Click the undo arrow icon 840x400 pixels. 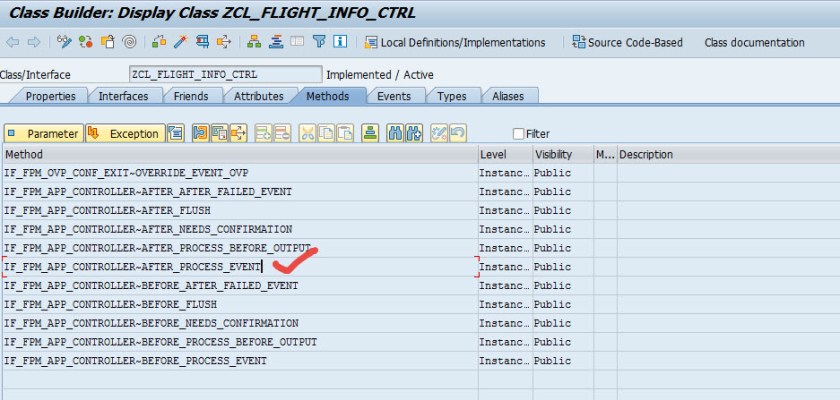pos(458,133)
